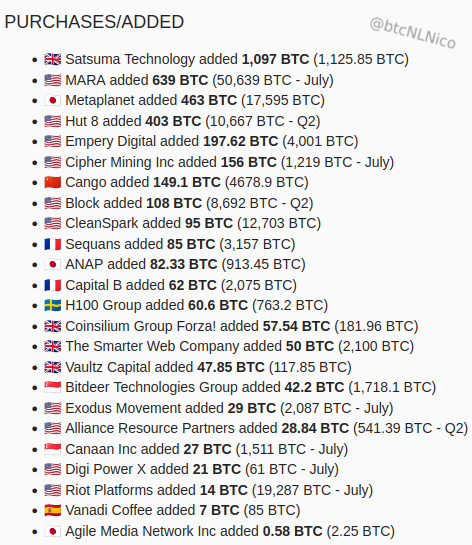This screenshot has height=545, width=472.
Task: Click the French flag next to Sequans
Action: [53, 244]
